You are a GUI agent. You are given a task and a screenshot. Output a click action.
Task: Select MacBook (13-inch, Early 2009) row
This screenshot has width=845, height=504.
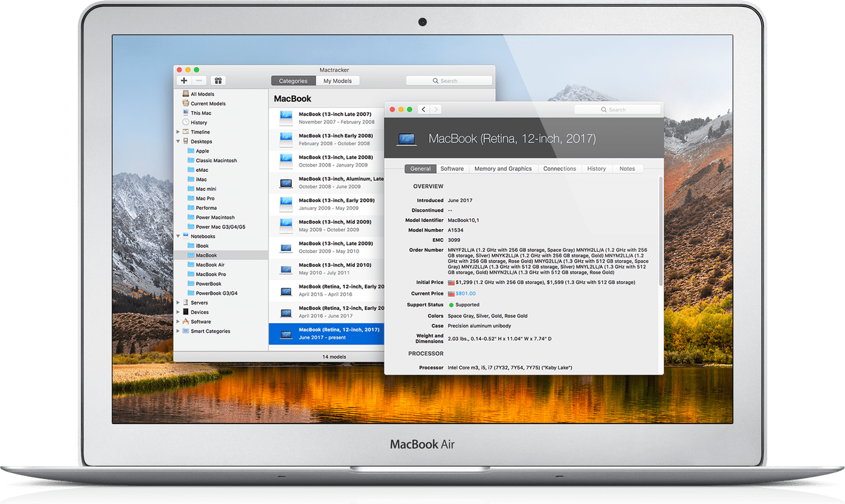[326, 204]
